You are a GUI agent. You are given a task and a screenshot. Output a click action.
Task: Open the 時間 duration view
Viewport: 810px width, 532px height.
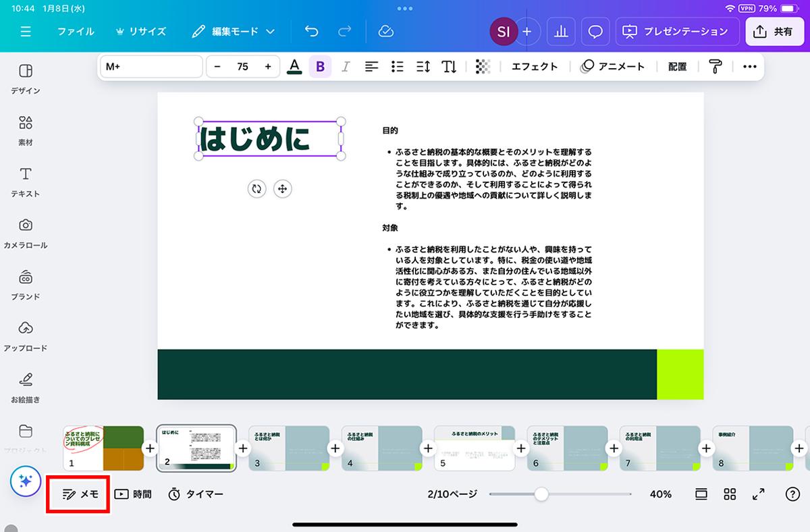point(133,494)
